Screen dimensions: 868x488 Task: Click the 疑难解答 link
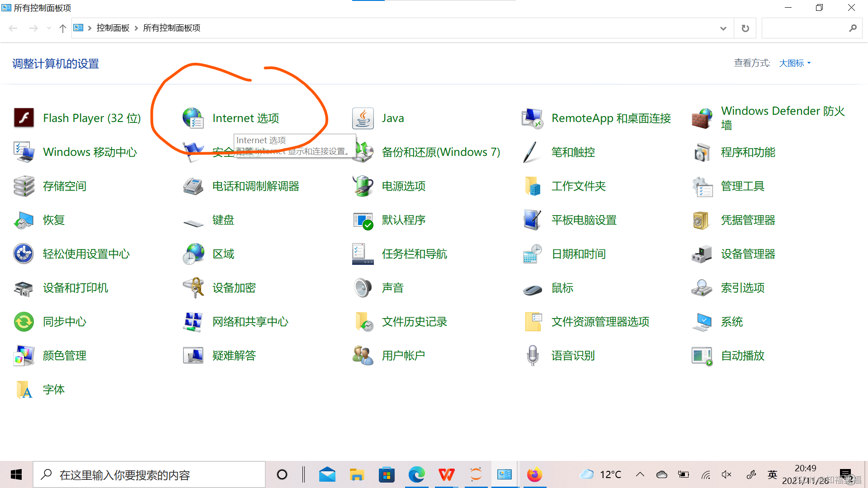[x=234, y=356]
